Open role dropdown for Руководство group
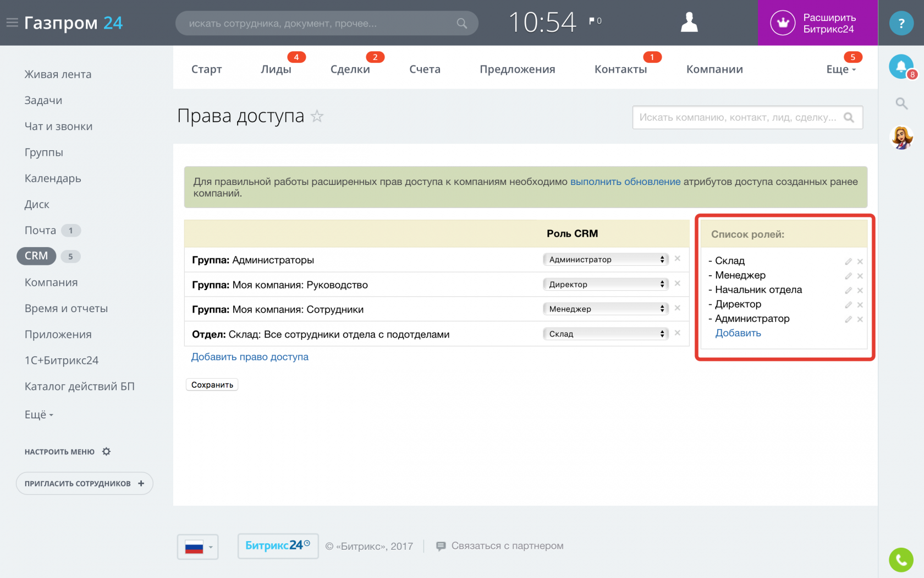This screenshot has width=924, height=578. [x=606, y=284]
